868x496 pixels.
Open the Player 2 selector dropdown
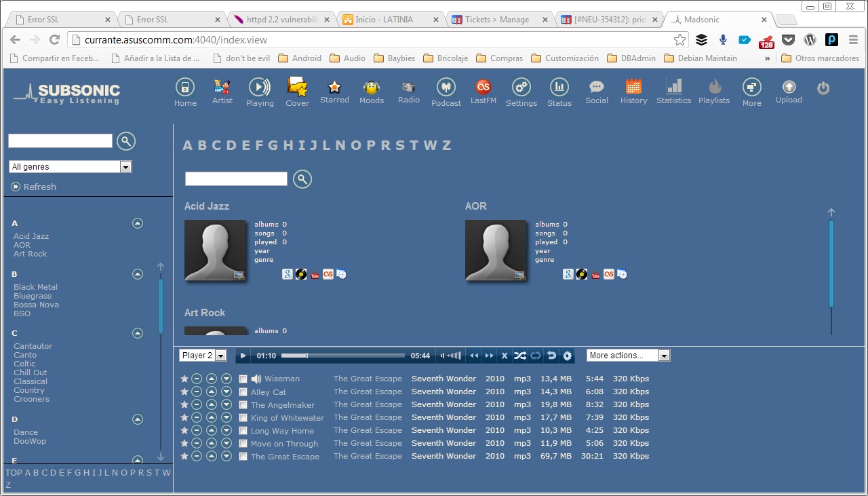(x=203, y=356)
